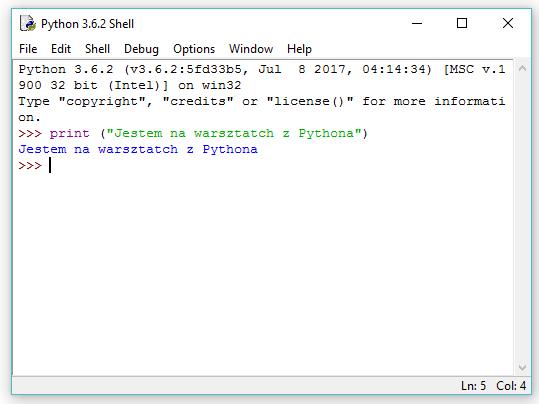Open the Shell menu

coord(97,49)
